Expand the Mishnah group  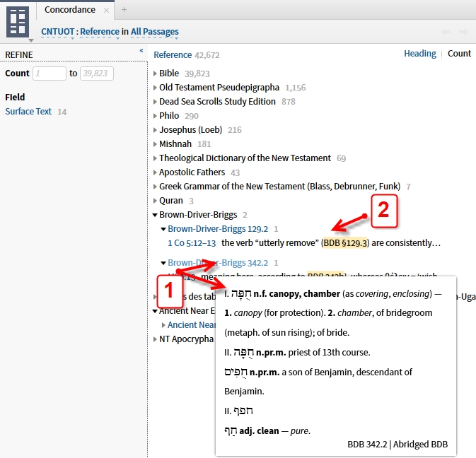pyautogui.click(x=155, y=144)
